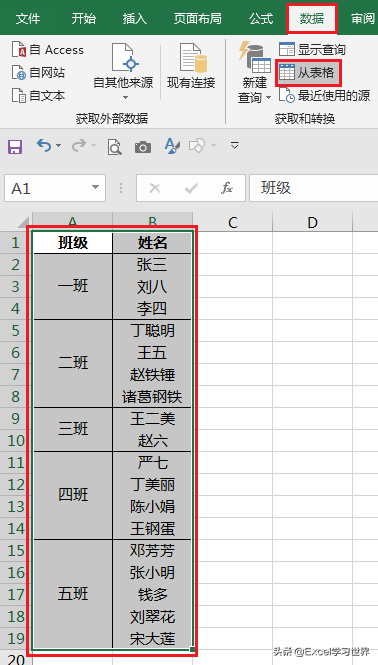
Task: Click cell with name 赵铁锤
Action: click(x=152, y=374)
